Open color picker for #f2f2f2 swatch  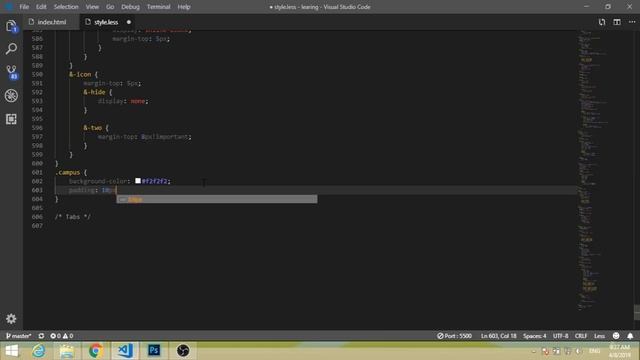[138, 181]
